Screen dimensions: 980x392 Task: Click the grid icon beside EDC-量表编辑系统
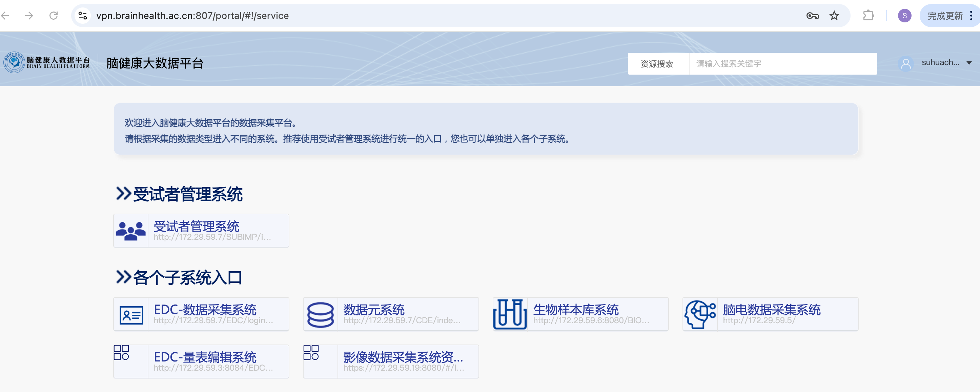point(121,352)
